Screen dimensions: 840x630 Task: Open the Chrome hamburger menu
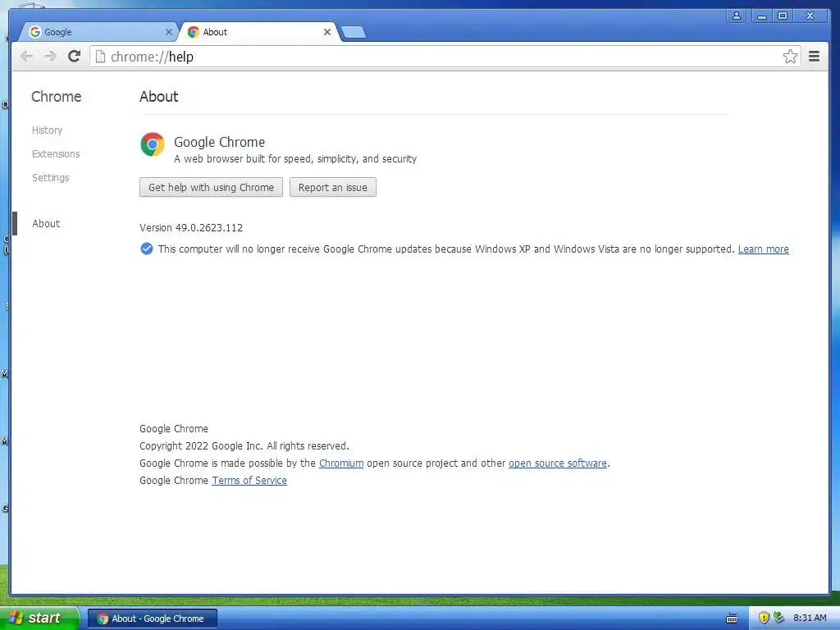[814, 57]
